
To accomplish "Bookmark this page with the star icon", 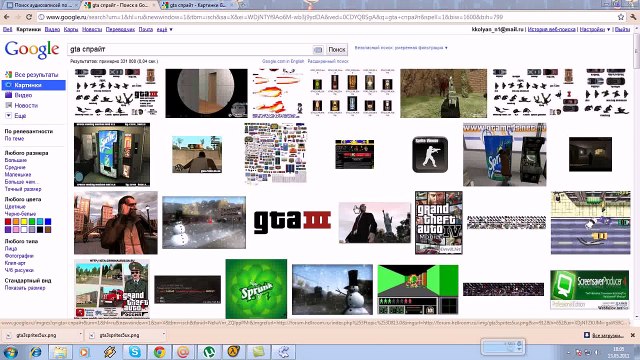I will pos(621,17).
